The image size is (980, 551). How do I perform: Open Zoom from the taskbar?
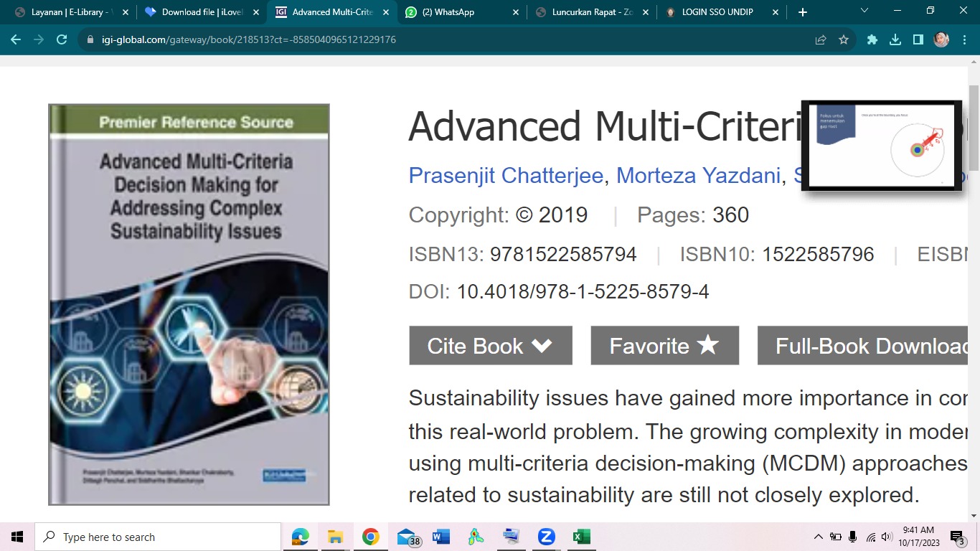click(x=546, y=536)
